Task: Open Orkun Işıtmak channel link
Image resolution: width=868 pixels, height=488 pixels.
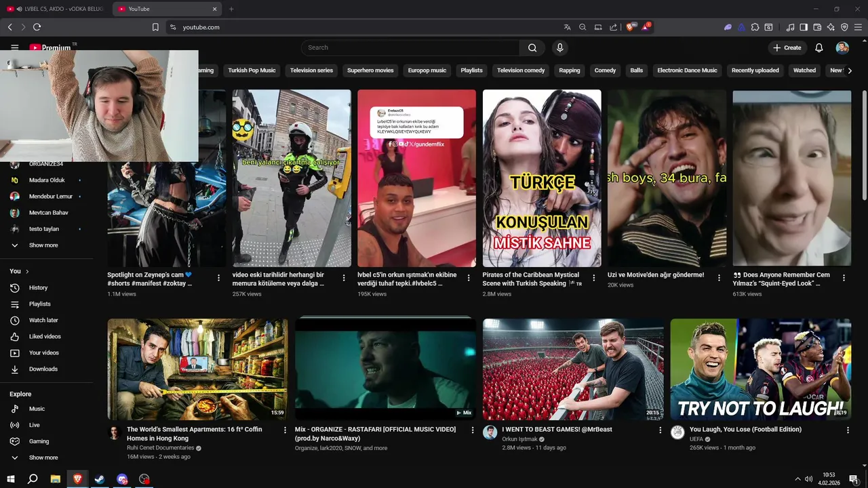Action: point(519,439)
